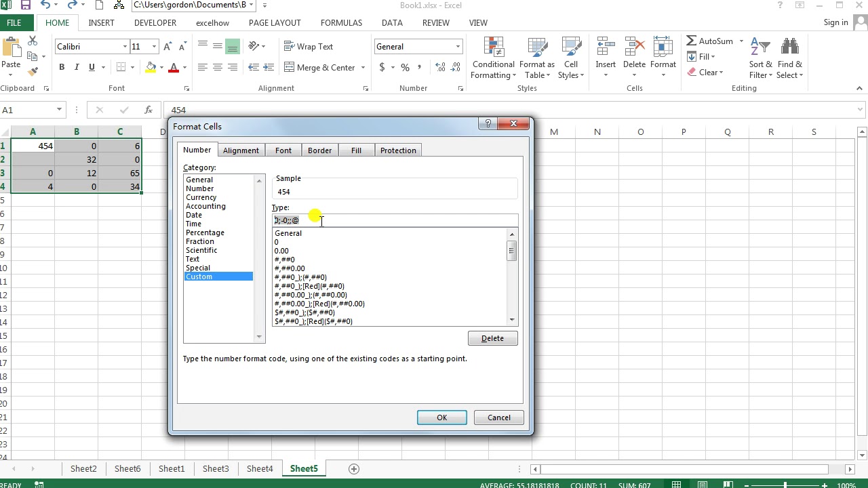Switch to Sheet3 tab
The image size is (868, 488).
(x=216, y=468)
